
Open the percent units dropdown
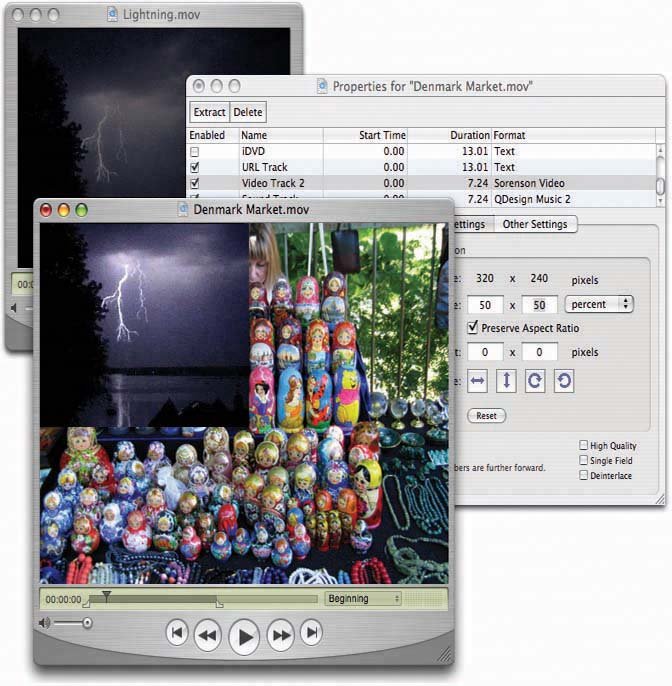point(599,303)
